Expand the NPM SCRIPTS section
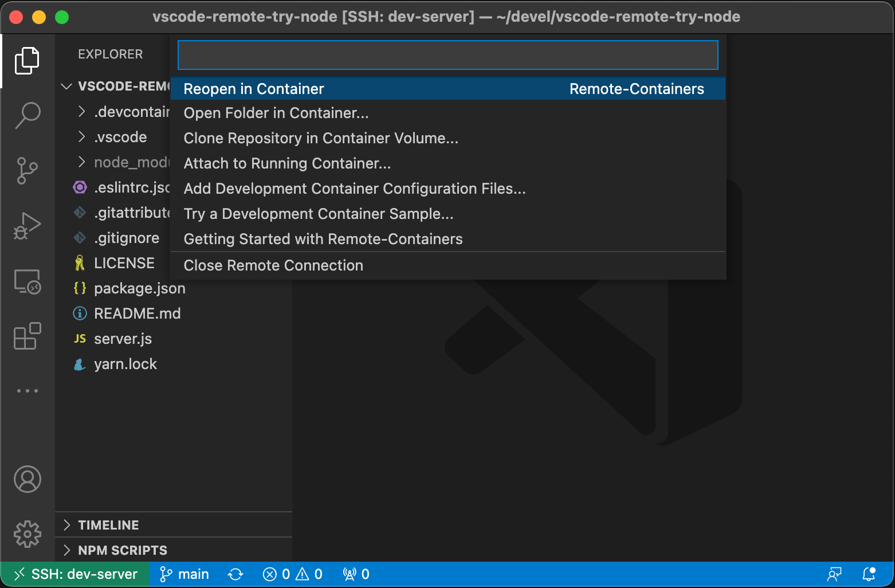This screenshot has width=895, height=588. coord(122,550)
